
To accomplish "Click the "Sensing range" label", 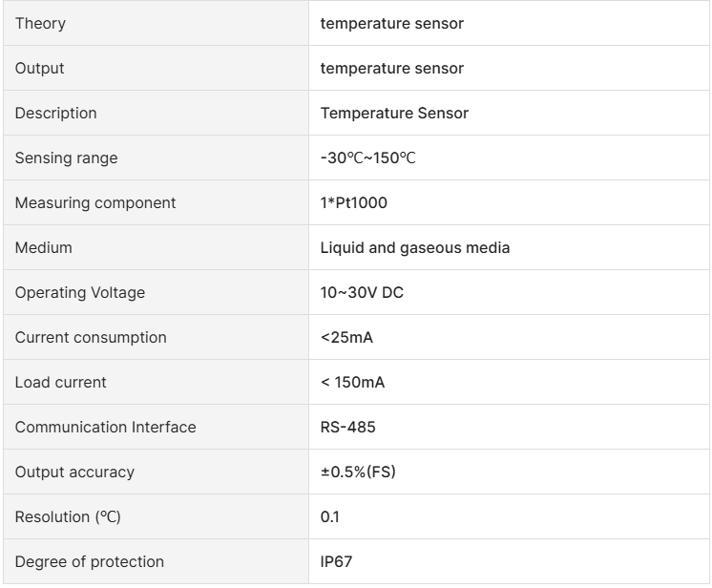I will pyautogui.click(x=66, y=157).
